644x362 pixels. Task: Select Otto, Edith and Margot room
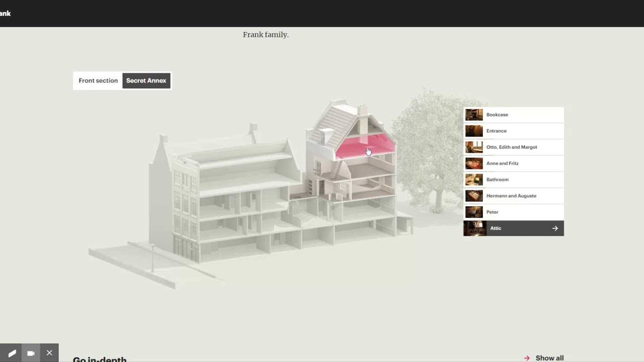coord(514,147)
